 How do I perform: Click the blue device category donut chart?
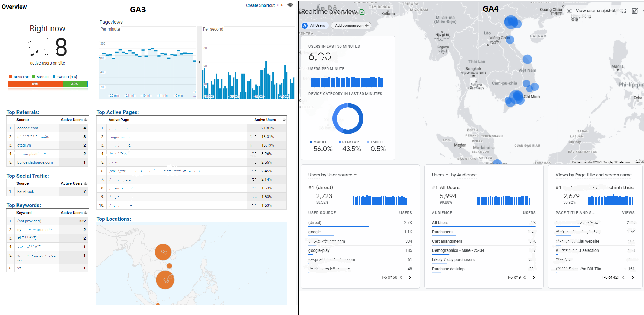pos(348,118)
